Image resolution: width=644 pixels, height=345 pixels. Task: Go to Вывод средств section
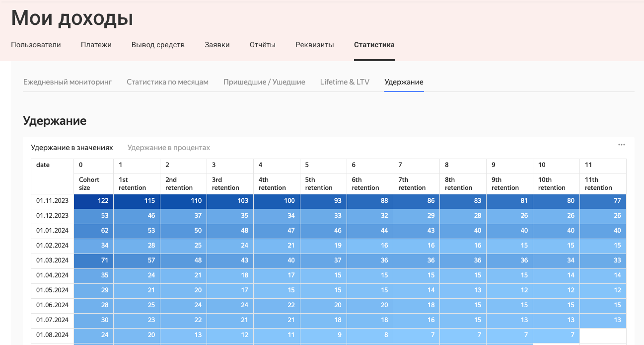pyautogui.click(x=158, y=45)
